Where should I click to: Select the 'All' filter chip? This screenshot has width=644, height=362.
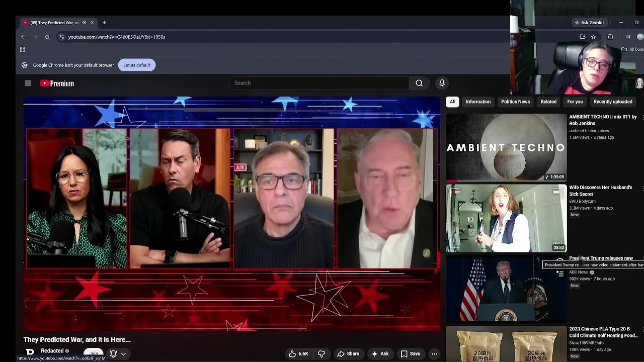pos(452,102)
